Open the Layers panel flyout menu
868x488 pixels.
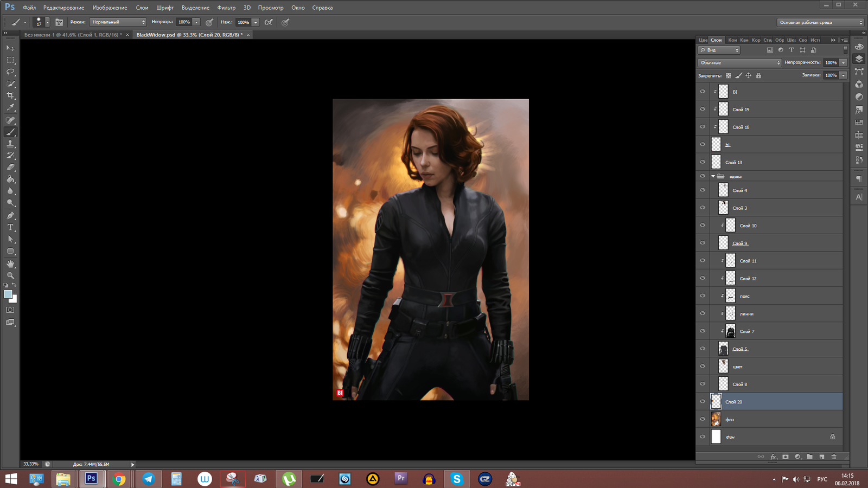click(844, 40)
